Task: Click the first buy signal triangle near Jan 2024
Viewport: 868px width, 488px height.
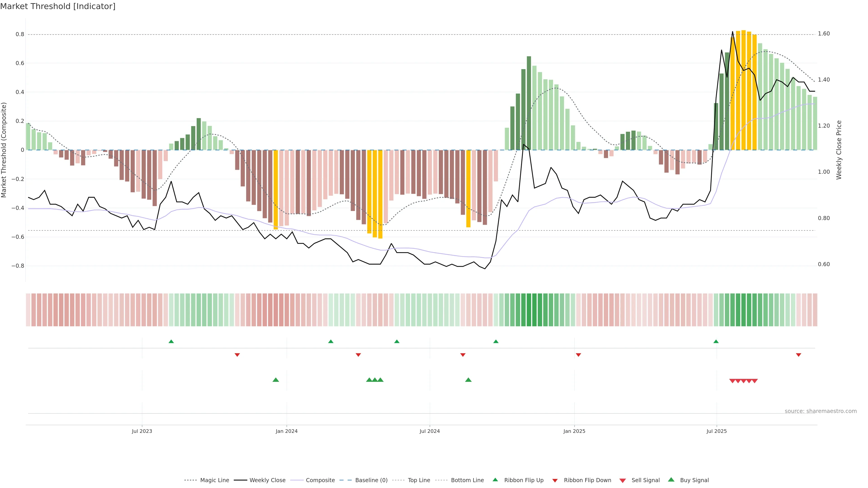Action: point(276,380)
